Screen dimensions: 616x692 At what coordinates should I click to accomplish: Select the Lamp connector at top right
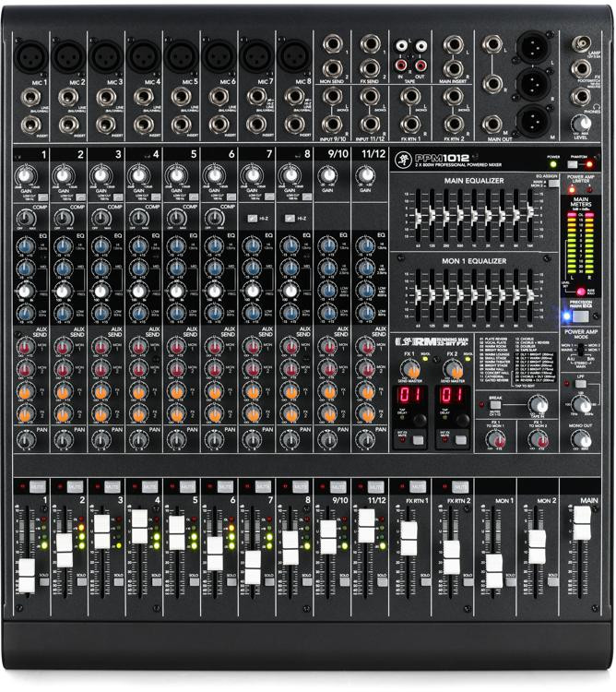[x=581, y=43]
